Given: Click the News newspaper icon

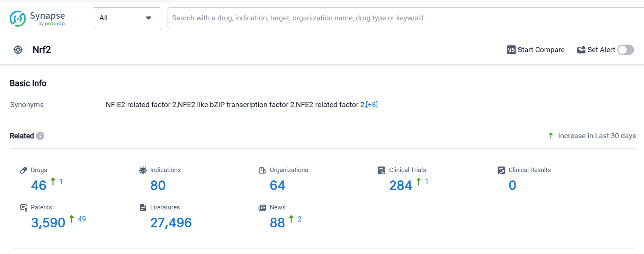Looking at the screenshot, I should click(262, 207).
